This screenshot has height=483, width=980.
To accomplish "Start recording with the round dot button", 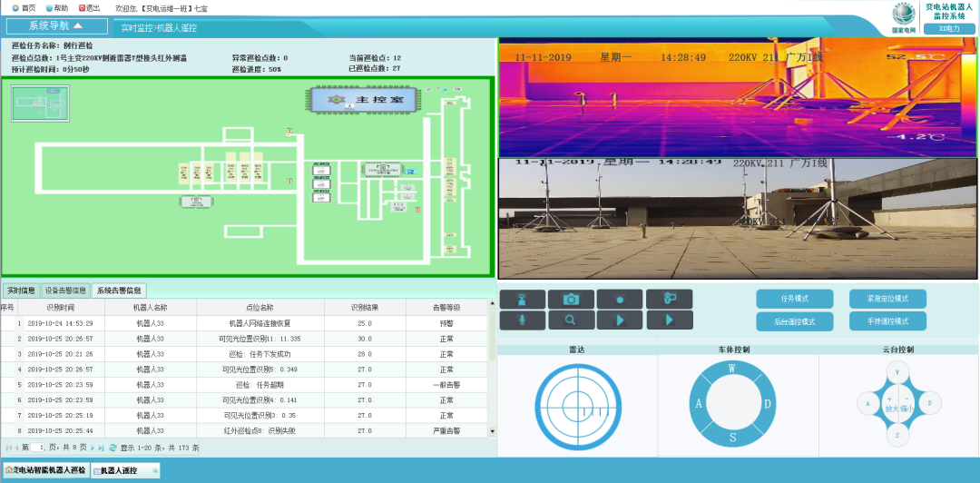I will tap(620, 299).
